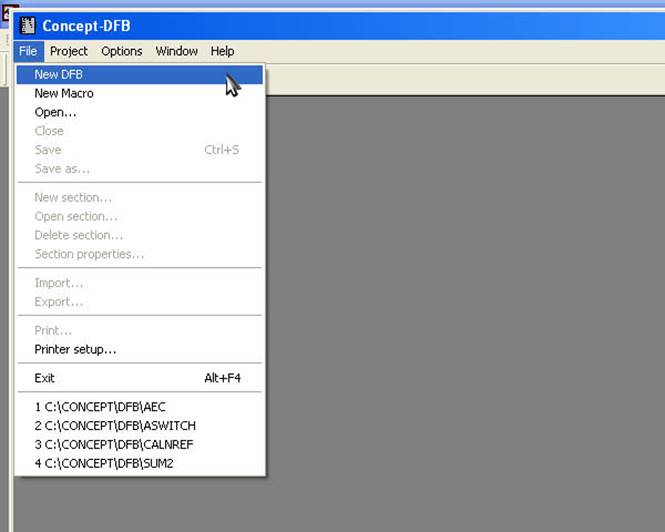Click Import... menu entry
Viewport: 665px width, 532px height.
click(x=140, y=283)
